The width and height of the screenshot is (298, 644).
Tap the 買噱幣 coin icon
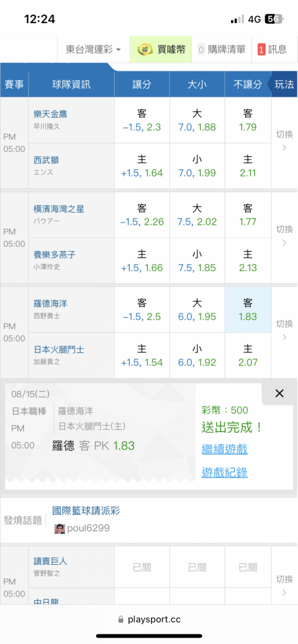(x=144, y=50)
